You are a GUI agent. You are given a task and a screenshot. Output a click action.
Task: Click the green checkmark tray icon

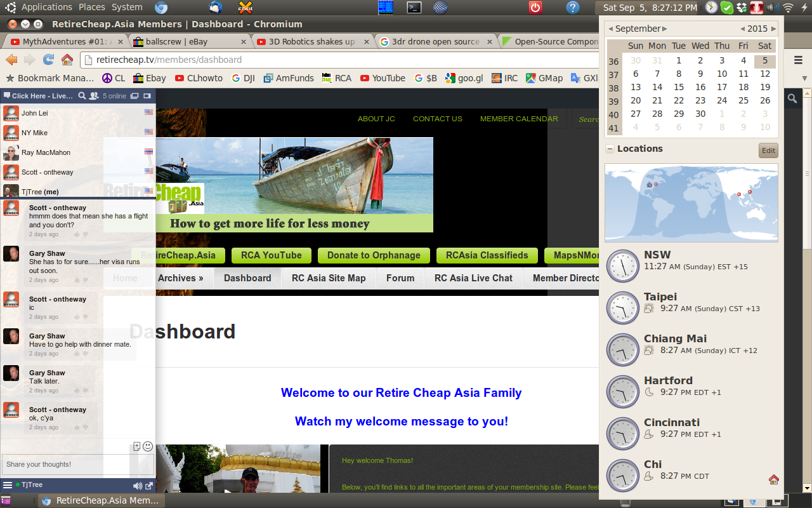[x=727, y=8]
